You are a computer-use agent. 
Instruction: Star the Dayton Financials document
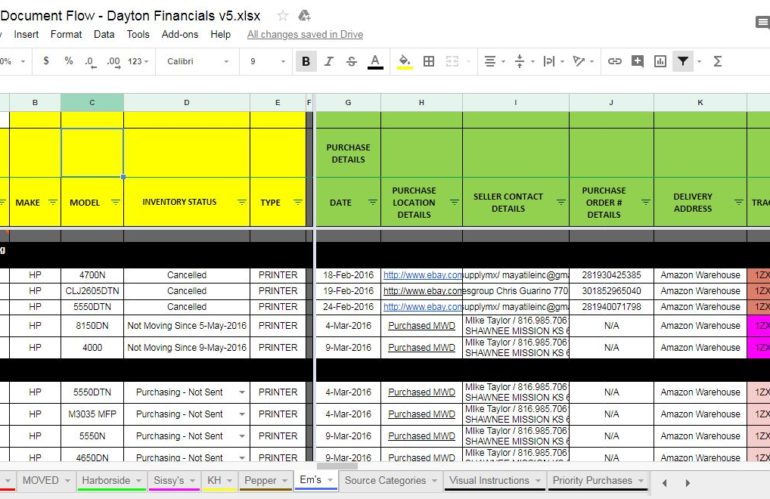click(283, 15)
